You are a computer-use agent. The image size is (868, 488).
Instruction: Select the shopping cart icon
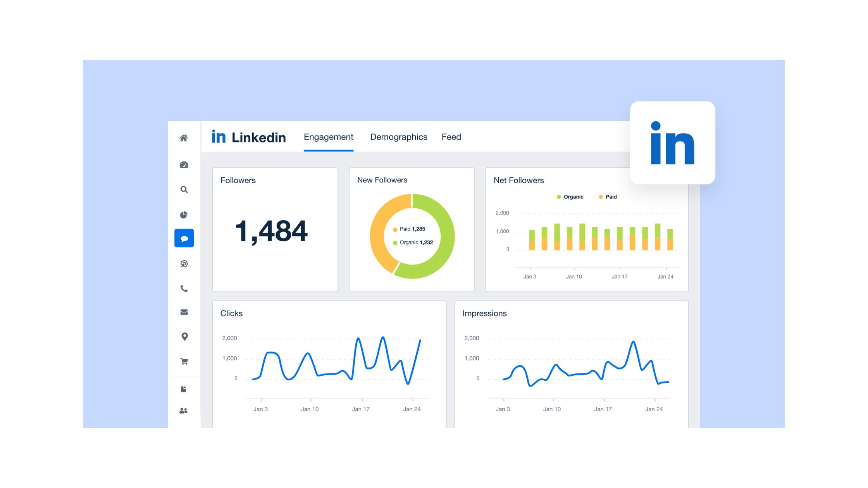click(x=184, y=361)
